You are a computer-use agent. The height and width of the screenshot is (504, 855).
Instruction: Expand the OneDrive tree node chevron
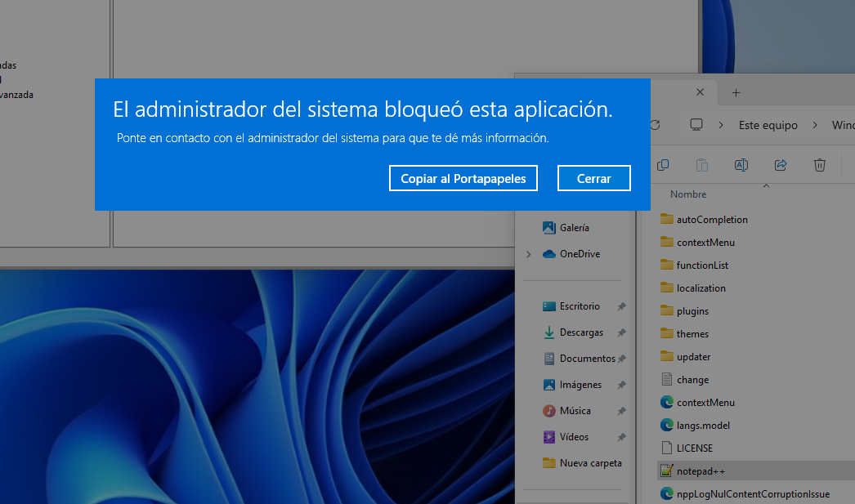pyautogui.click(x=529, y=254)
